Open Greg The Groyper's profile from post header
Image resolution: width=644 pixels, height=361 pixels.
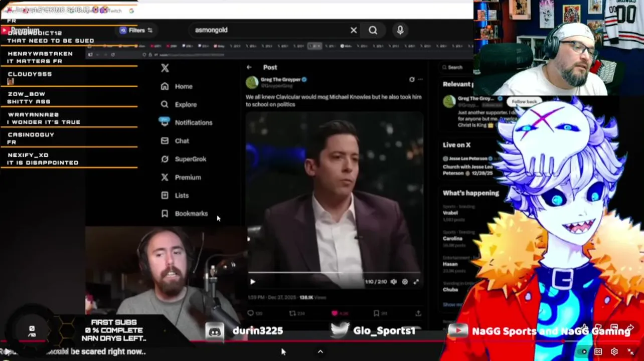[280, 80]
